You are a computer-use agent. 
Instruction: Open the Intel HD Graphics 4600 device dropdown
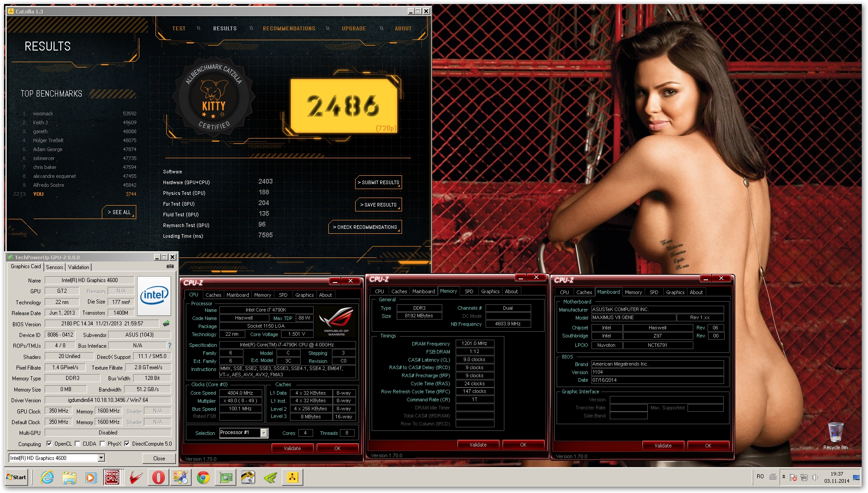[101, 458]
